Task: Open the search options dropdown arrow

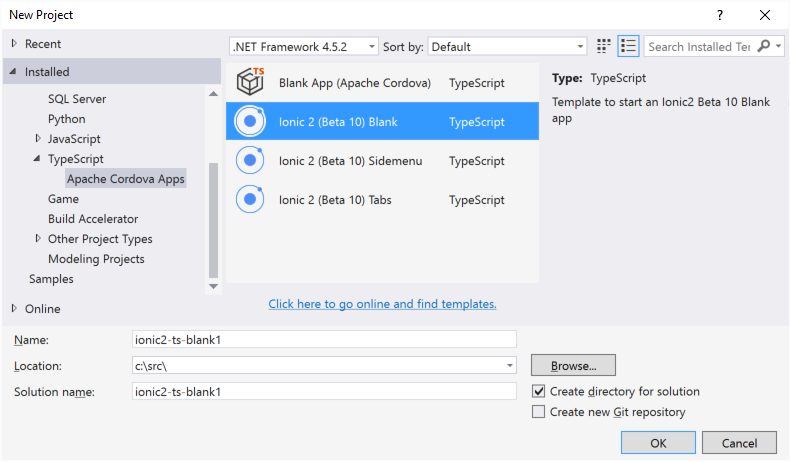Action: pos(778,46)
